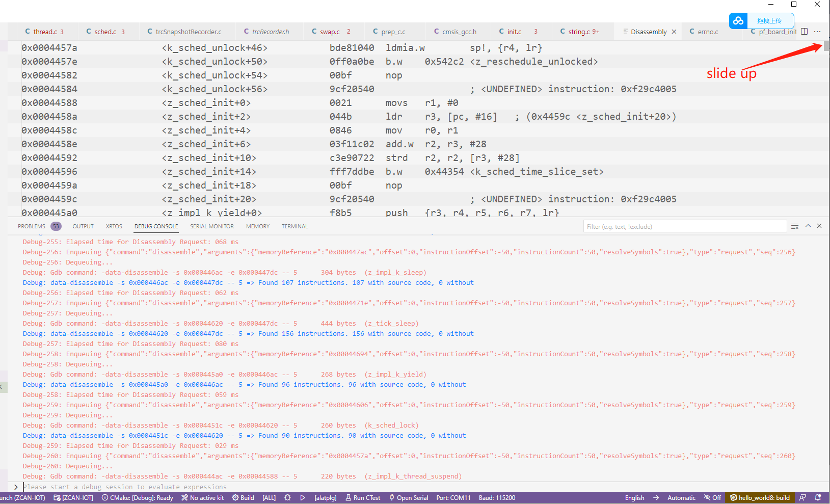Switch to the OUTPUT panel tab
The width and height of the screenshot is (830, 504).
83,226
